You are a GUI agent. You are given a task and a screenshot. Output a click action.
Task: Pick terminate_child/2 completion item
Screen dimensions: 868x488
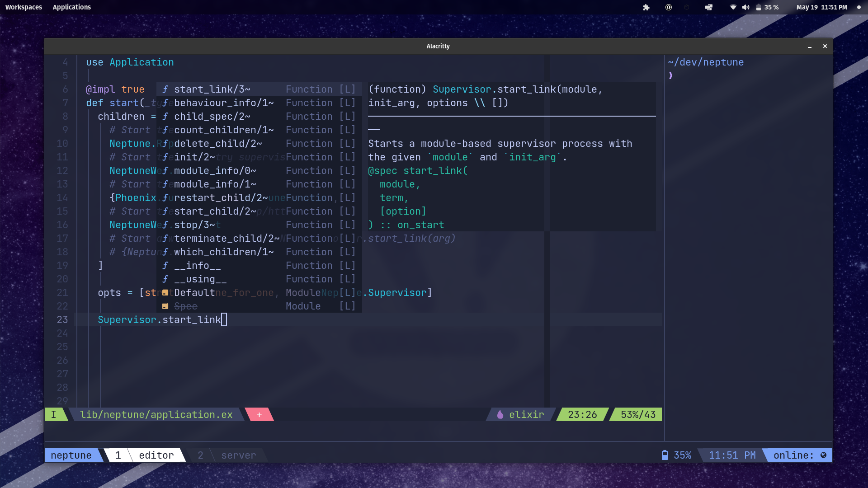point(226,239)
